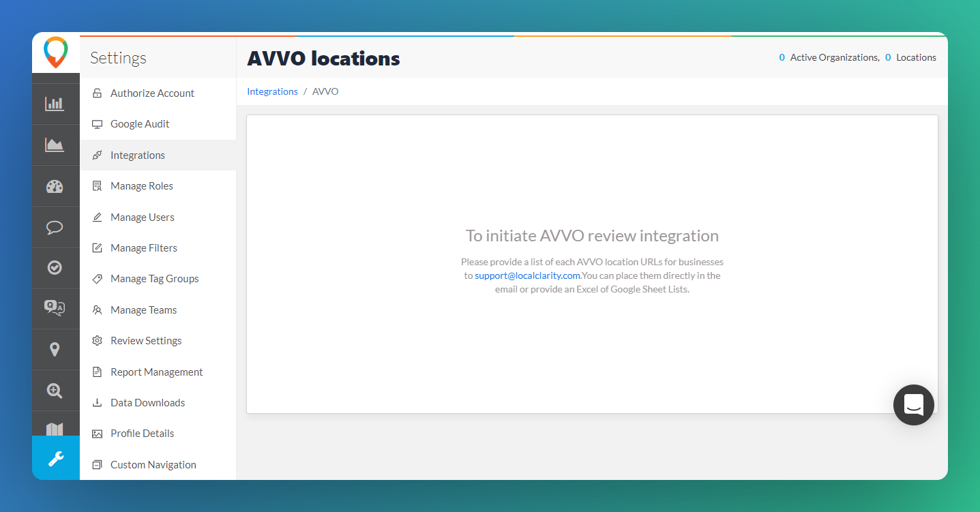Open Google Audit settings page

(x=140, y=124)
